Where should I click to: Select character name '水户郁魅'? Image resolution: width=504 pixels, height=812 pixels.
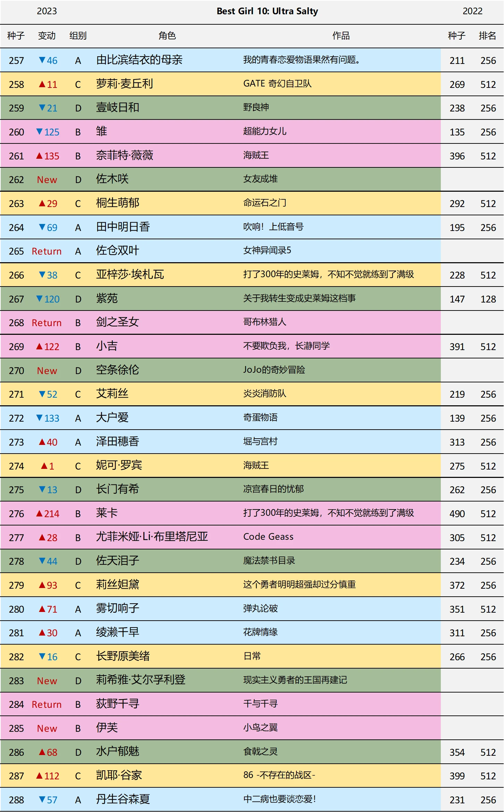point(117,752)
